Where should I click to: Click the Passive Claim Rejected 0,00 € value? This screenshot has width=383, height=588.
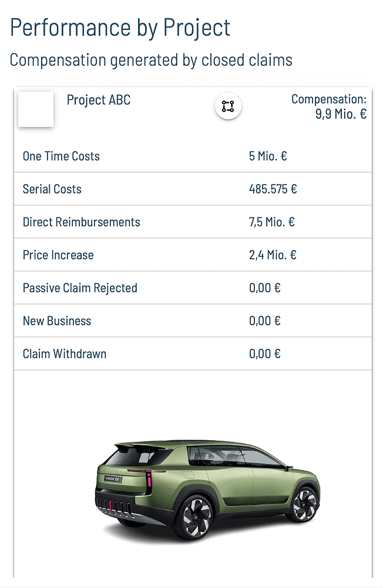tap(265, 288)
